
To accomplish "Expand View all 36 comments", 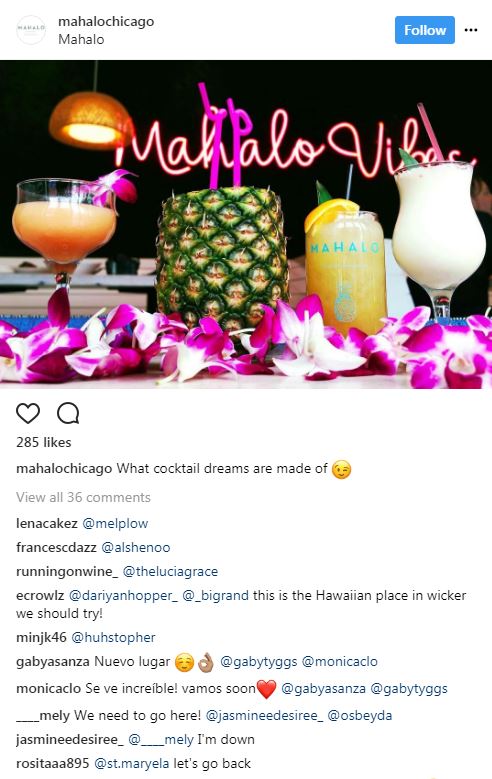I will 83,497.
